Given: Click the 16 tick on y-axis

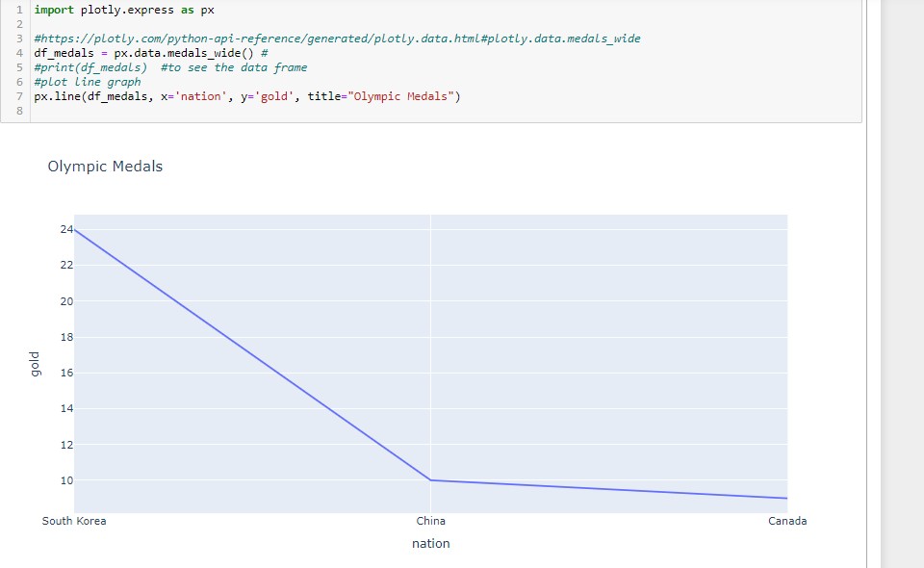Looking at the screenshot, I should [65, 373].
